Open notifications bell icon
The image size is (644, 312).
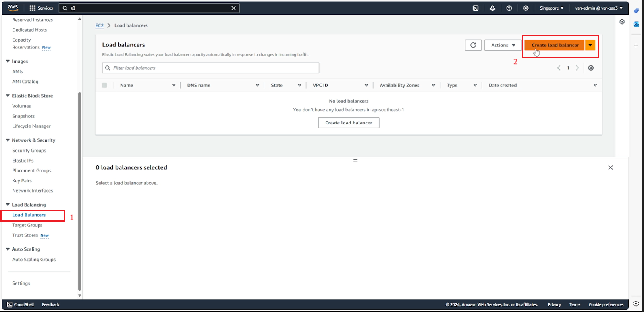click(x=492, y=8)
